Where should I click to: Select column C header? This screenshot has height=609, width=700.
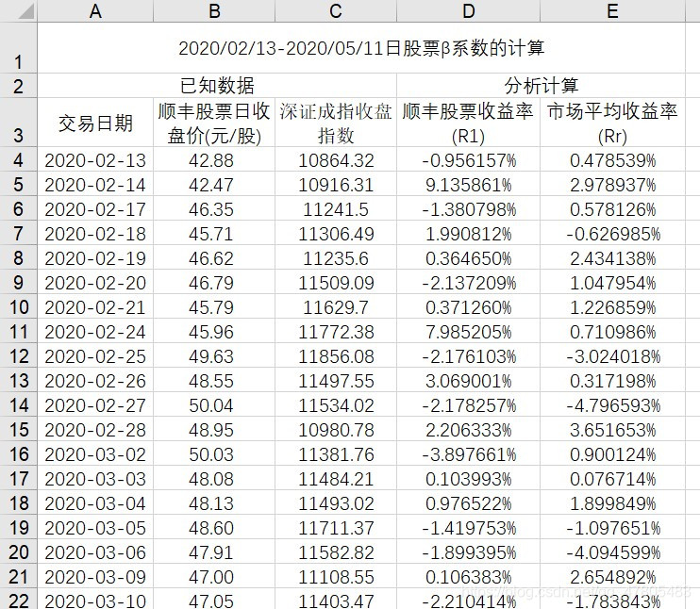click(x=335, y=10)
